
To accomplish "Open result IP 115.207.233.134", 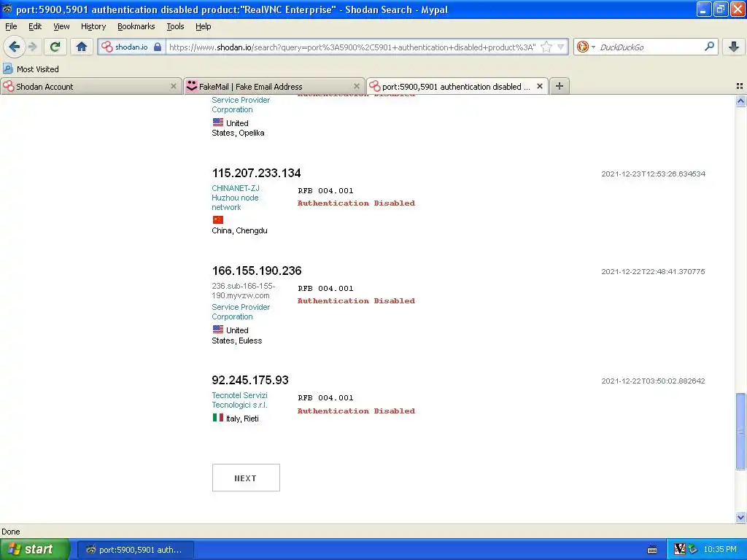I will [256, 173].
